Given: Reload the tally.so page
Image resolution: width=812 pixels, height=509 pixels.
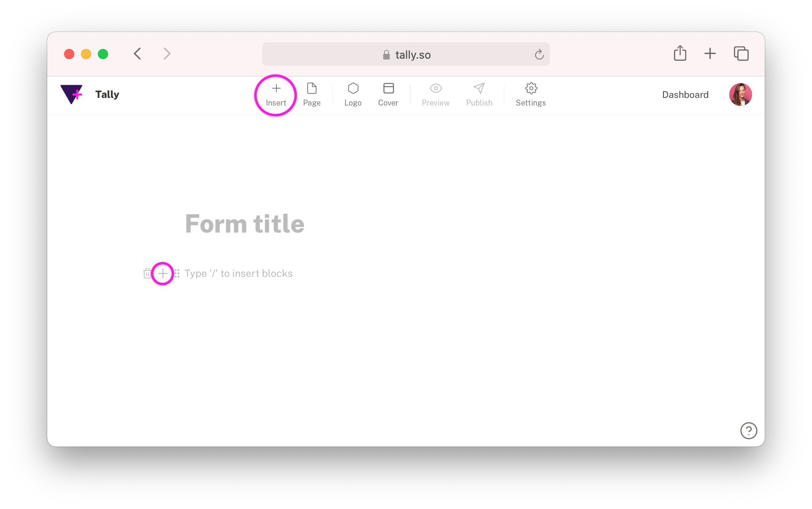Looking at the screenshot, I should pyautogui.click(x=539, y=54).
